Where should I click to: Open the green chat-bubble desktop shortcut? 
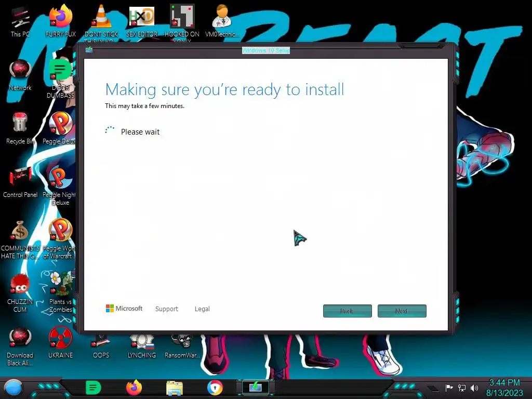click(x=60, y=78)
